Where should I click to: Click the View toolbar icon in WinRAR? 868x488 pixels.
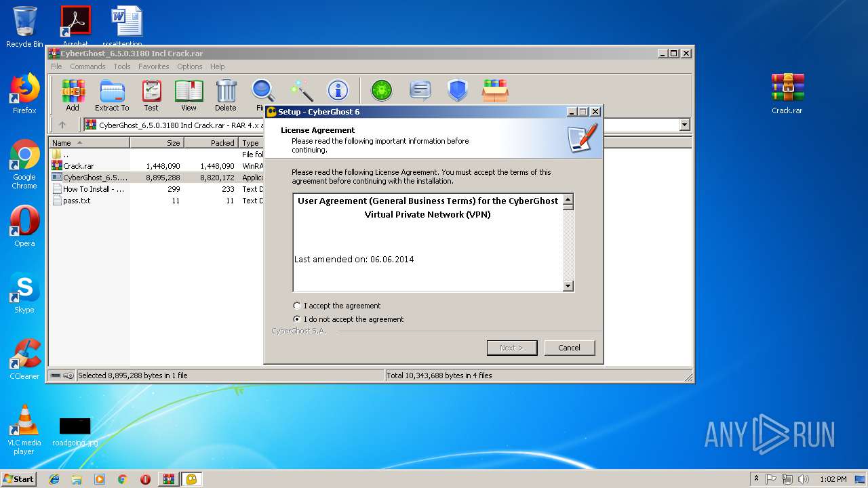pyautogui.click(x=189, y=96)
